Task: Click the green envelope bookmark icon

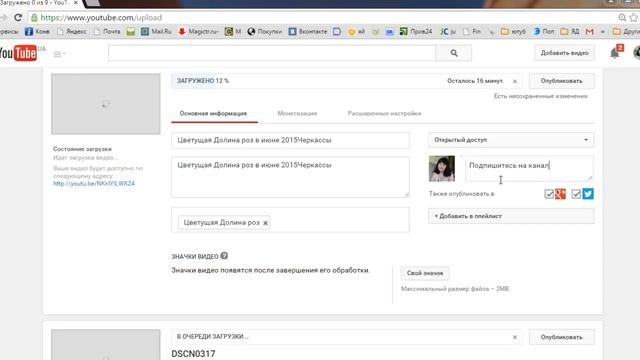Action: point(131,31)
